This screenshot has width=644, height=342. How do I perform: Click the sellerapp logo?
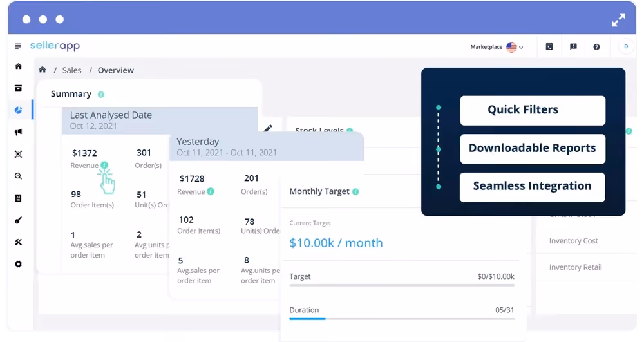pyautogui.click(x=55, y=46)
